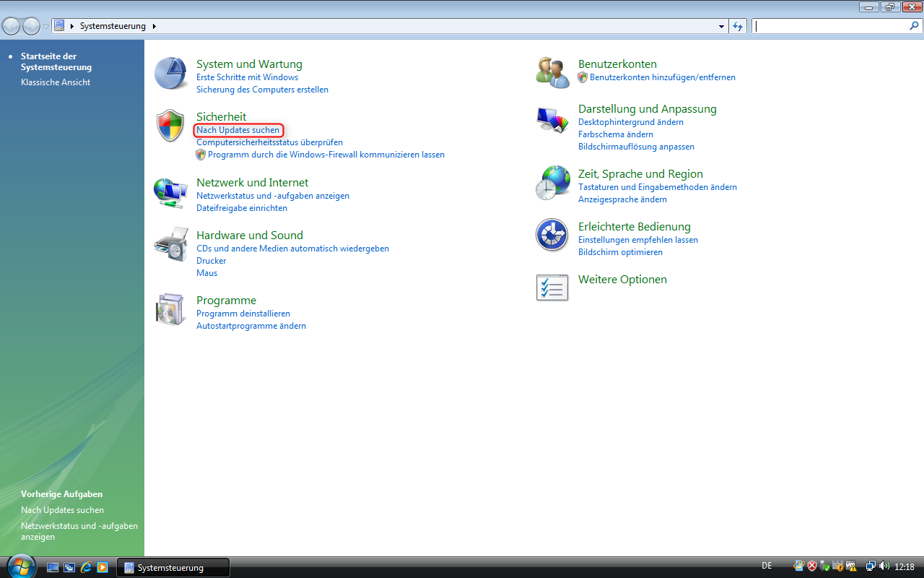
Task: Click the Benutzerkonten user accounts icon
Action: click(552, 72)
